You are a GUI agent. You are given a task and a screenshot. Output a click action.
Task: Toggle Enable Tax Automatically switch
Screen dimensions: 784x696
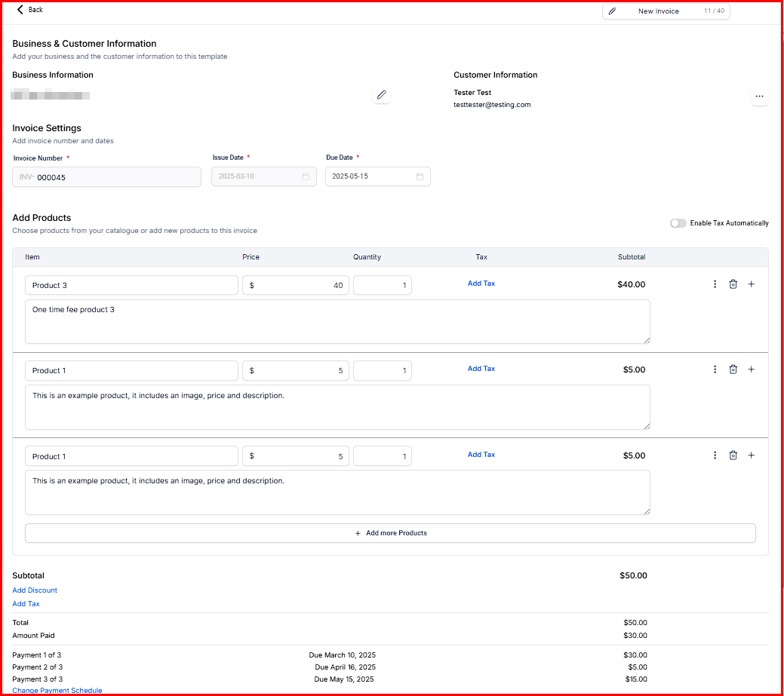pos(678,223)
